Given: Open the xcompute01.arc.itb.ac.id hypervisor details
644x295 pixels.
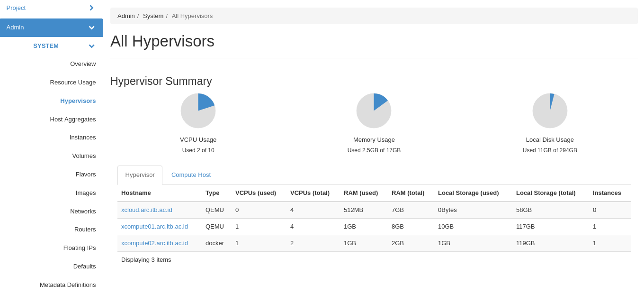Looking at the screenshot, I should 154,226.
